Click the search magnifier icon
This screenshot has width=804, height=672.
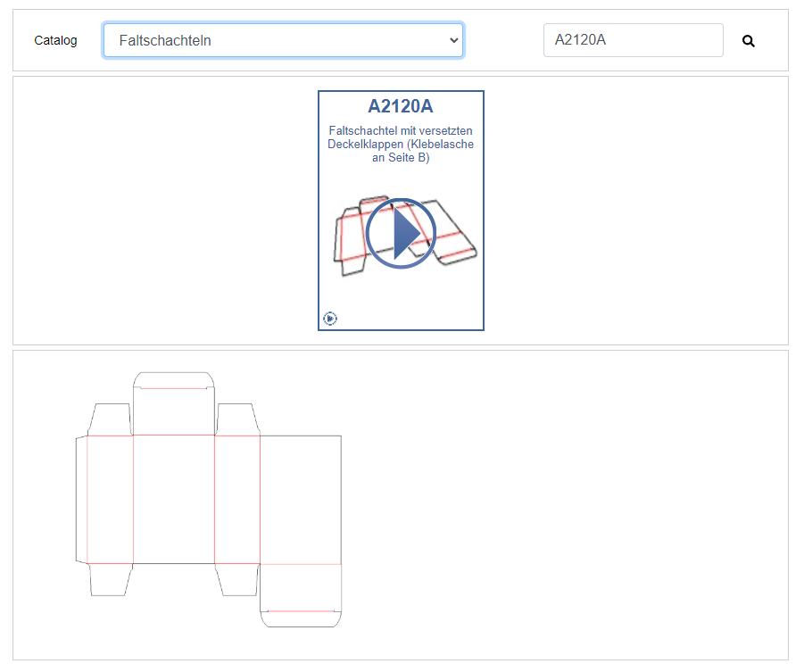pyautogui.click(x=748, y=41)
